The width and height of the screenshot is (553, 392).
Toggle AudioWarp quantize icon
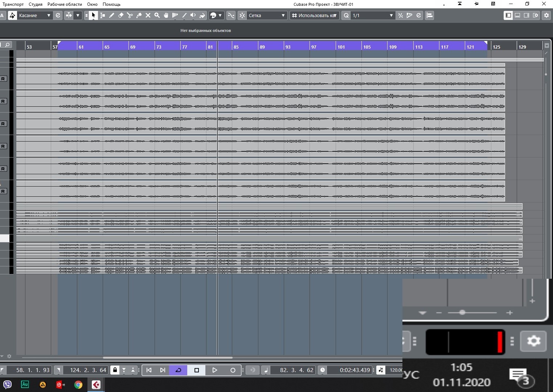pos(410,15)
